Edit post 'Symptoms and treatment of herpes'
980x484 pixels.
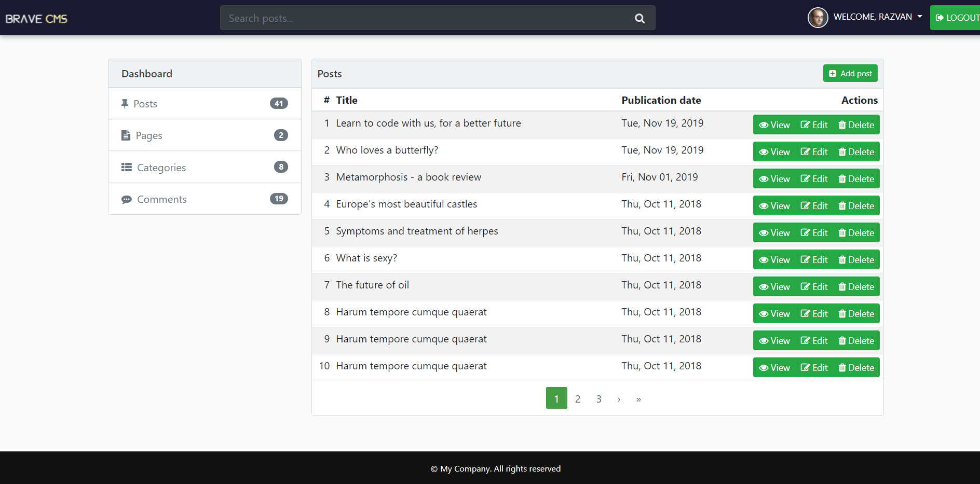814,232
